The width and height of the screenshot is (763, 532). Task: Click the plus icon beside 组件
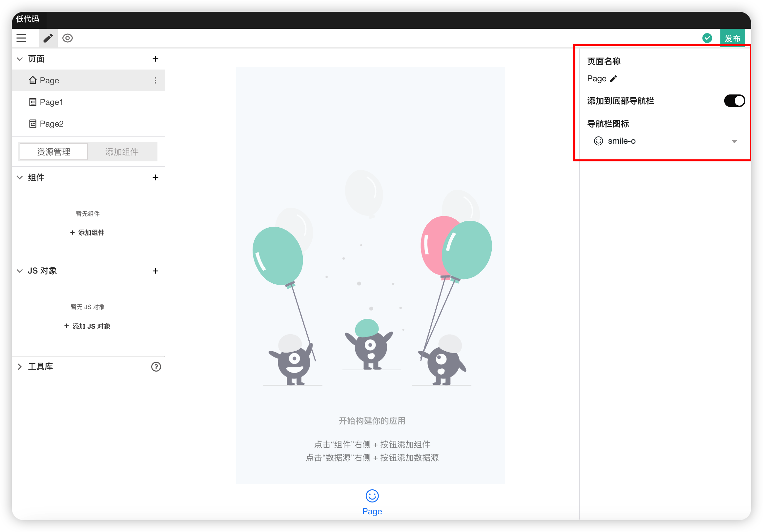pos(155,177)
